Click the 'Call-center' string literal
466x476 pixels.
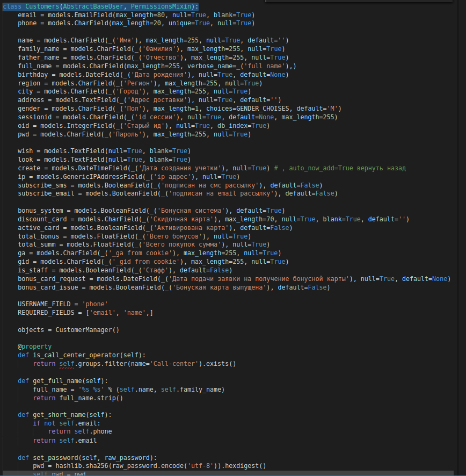pyautogui.click(x=174, y=363)
